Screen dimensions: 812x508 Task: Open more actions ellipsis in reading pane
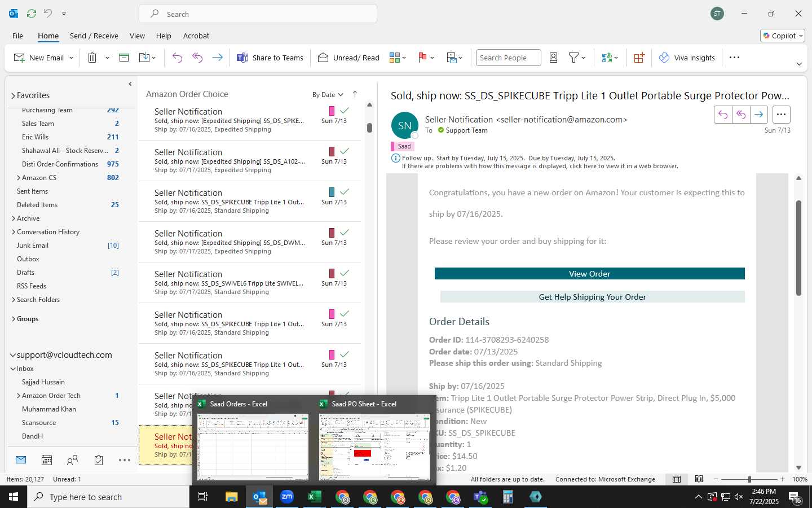(x=781, y=115)
